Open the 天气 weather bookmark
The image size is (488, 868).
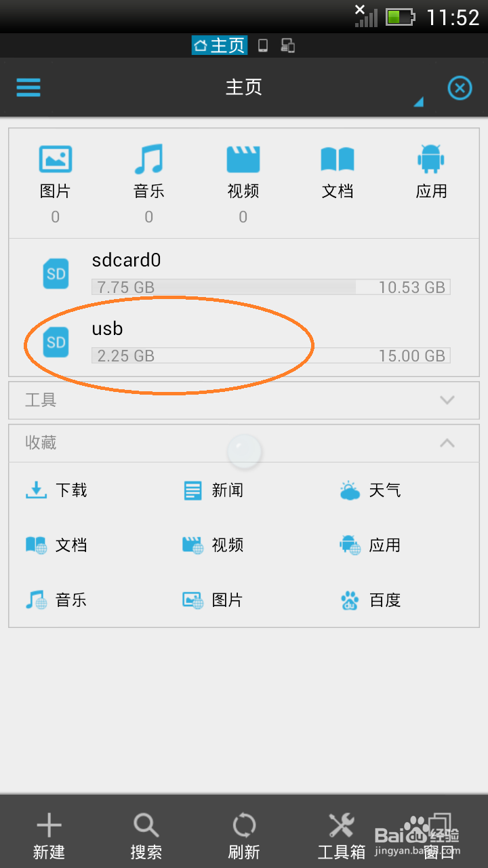(x=370, y=490)
